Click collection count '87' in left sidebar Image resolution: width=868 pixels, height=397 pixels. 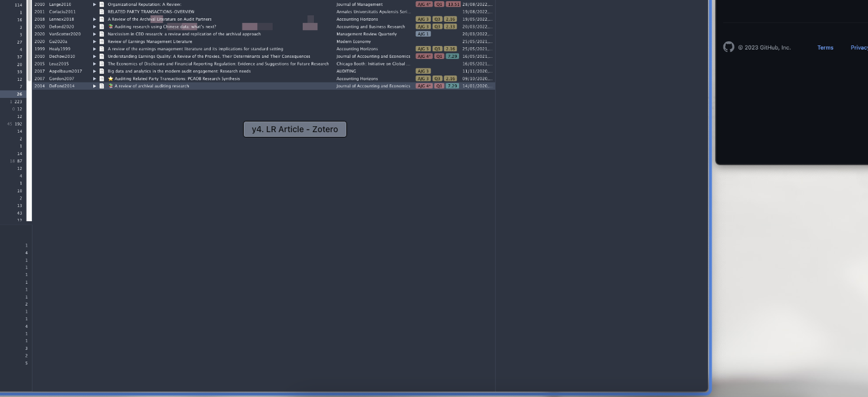19,161
